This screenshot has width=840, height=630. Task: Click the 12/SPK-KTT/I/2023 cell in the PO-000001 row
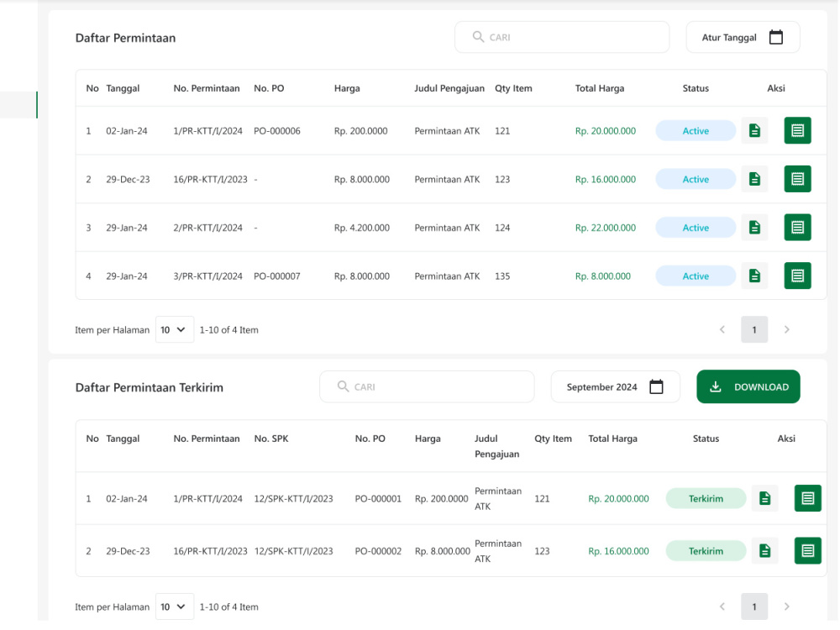pyautogui.click(x=293, y=498)
